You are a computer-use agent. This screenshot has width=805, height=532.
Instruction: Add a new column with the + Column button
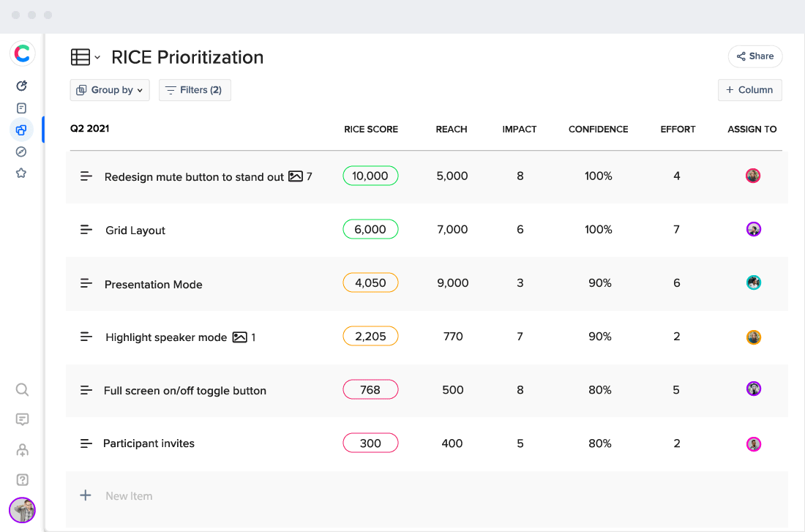[749, 89]
